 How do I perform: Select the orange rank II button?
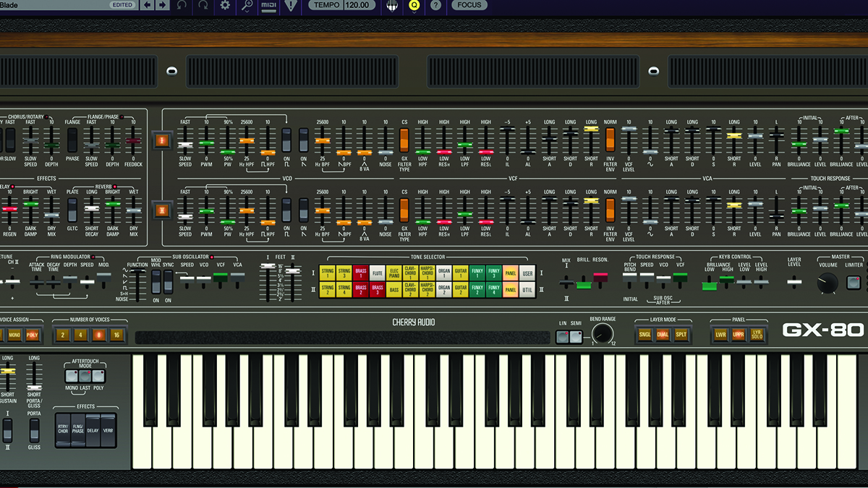161,211
